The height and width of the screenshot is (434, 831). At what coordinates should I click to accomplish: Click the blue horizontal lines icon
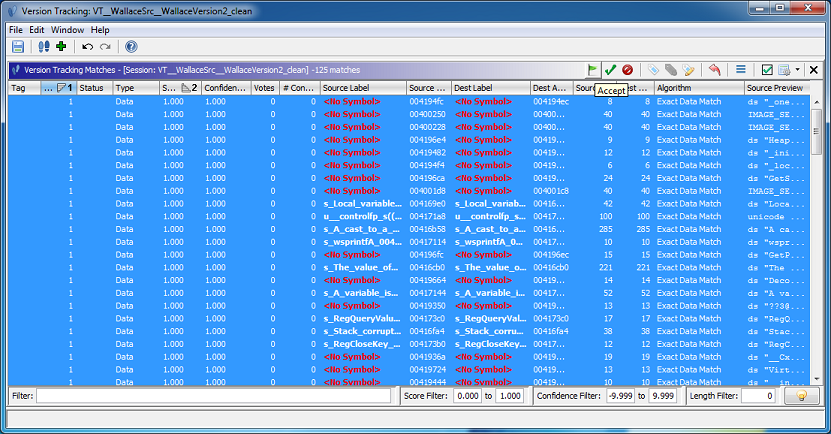741,70
